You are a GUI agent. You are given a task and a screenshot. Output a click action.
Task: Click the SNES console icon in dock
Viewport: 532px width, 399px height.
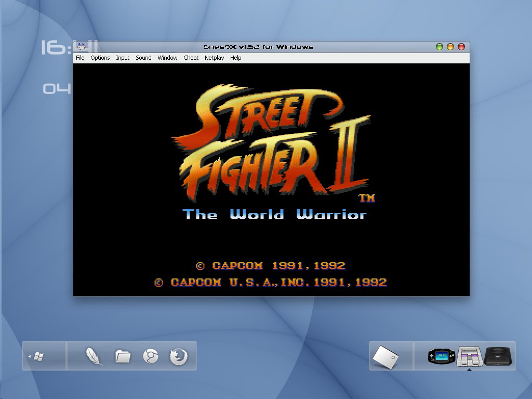click(x=470, y=356)
